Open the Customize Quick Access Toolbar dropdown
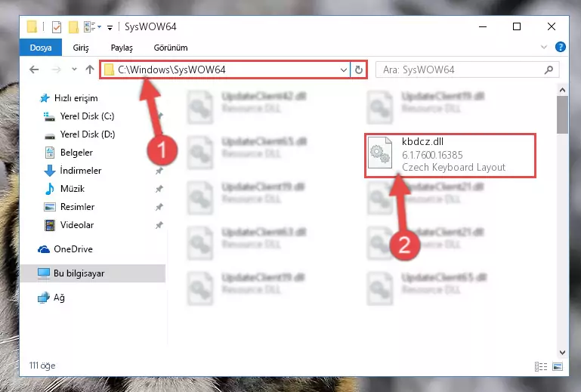 [x=110, y=27]
